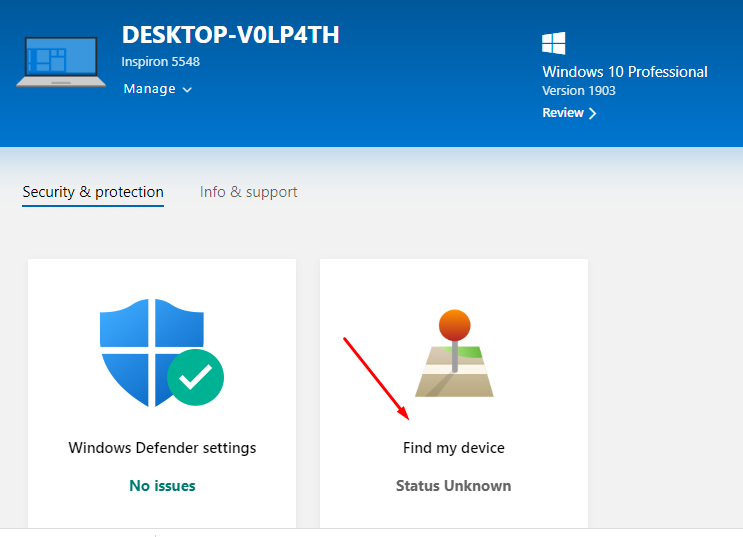The width and height of the screenshot is (743, 537).
Task: Click the green checkmark badge
Action: 195,377
